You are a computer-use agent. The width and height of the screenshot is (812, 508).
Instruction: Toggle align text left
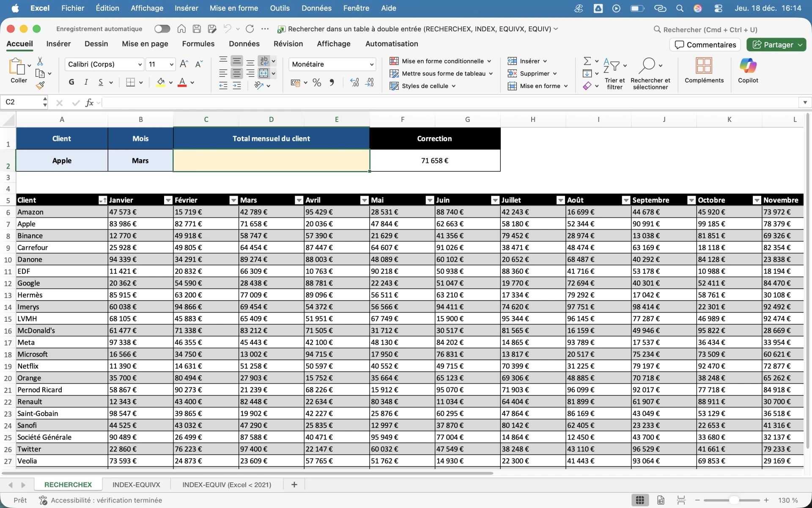(223, 74)
